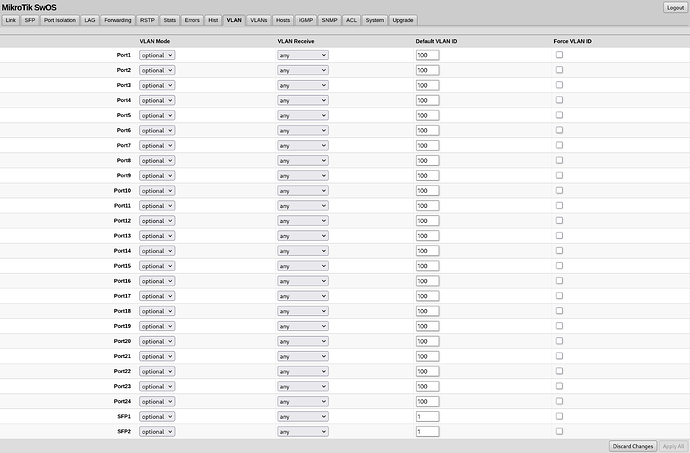Viewport: 690px width, 453px height.
Task: Open VLAN Receive dropdown for Port23
Action: point(303,387)
